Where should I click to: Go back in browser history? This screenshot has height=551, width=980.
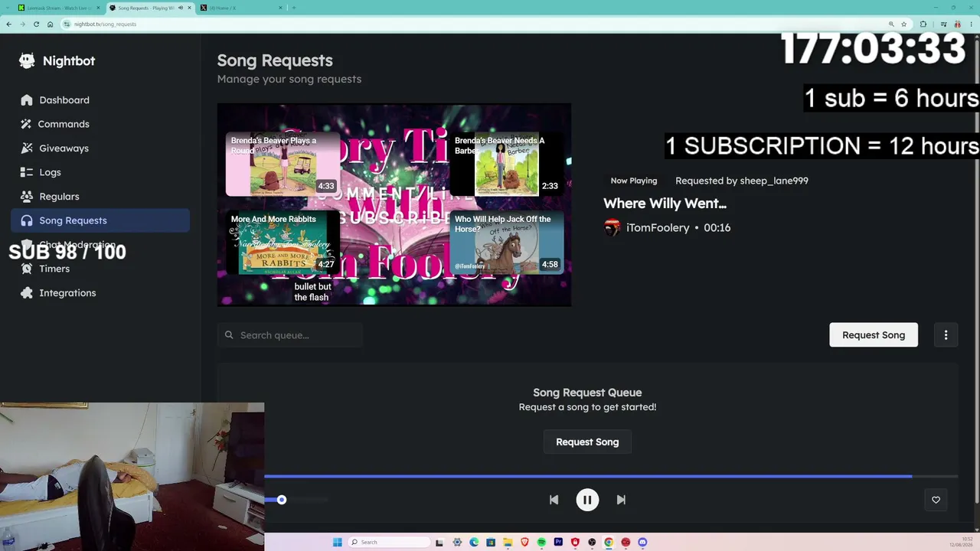pos(9,24)
